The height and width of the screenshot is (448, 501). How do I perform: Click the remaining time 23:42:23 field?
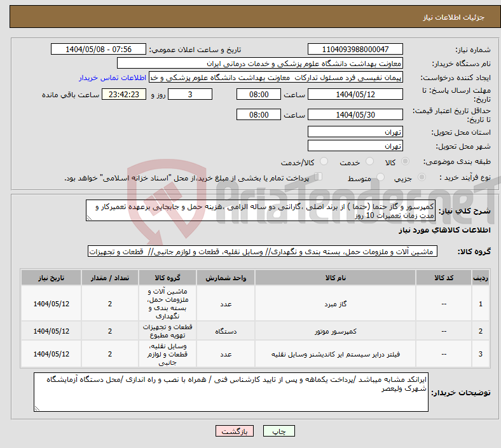pyautogui.click(x=124, y=94)
